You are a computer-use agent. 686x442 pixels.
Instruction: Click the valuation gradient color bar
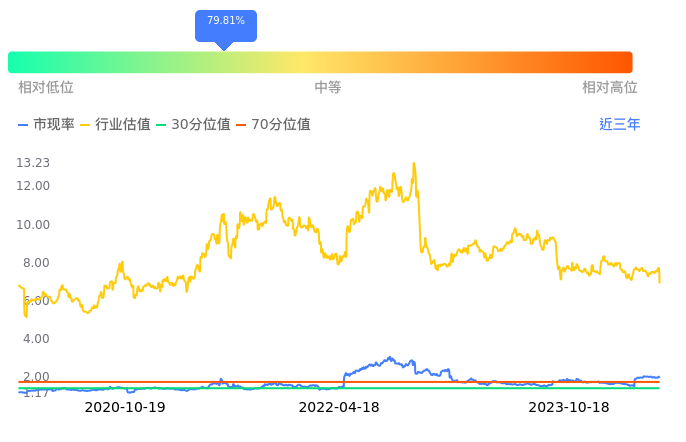pyautogui.click(x=320, y=62)
